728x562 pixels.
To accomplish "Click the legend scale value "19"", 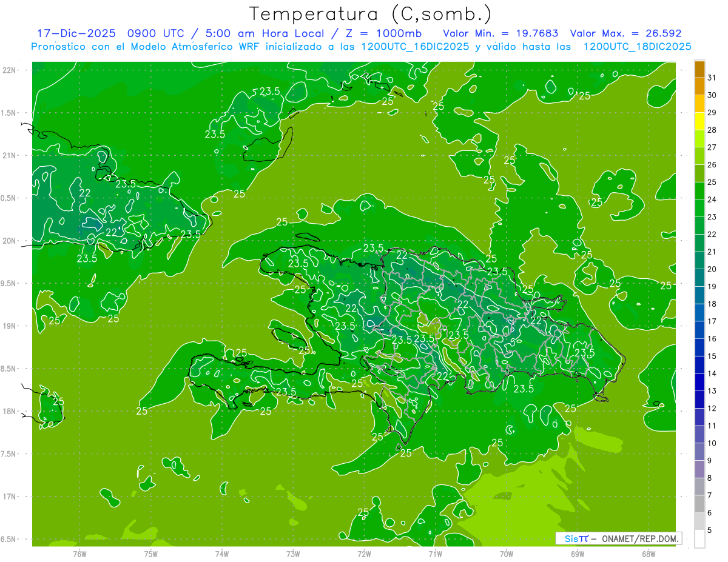I will (x=712, y=287).
